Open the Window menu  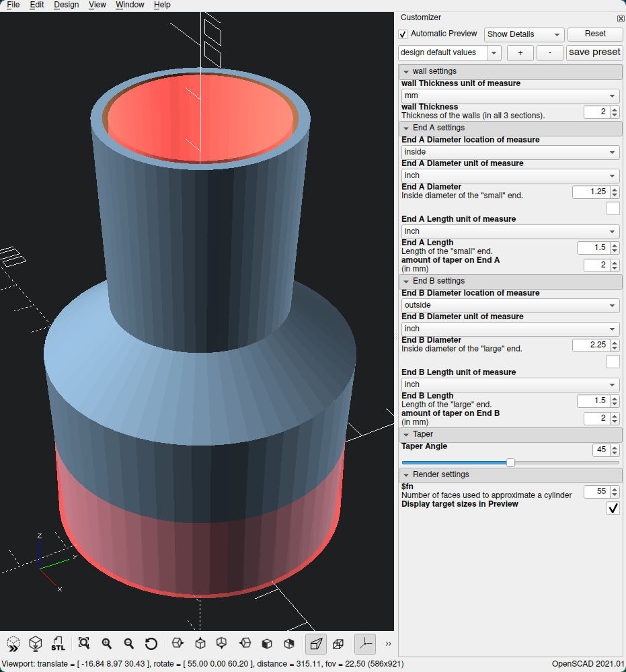click(x=130, y=5)
